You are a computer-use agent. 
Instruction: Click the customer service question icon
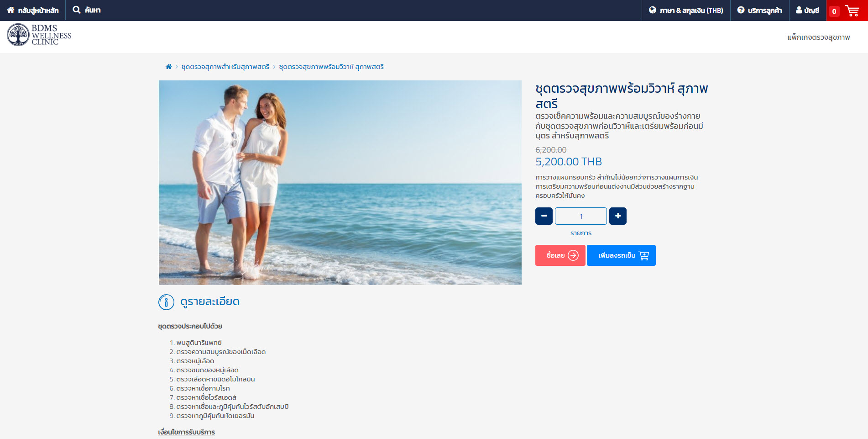(741, 10)
